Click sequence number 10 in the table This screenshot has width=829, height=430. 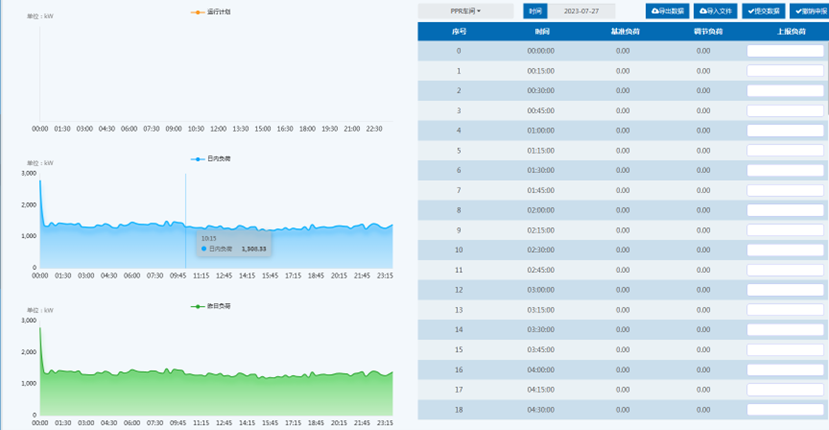click(459, 250)
